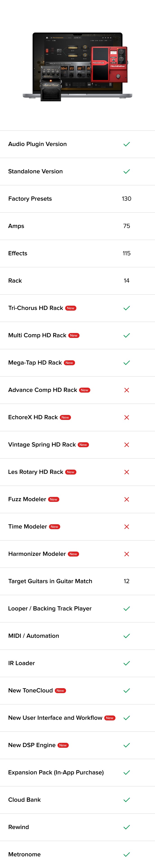Click the green checkmark for Audio Plugin Version
Image resolution: width=155 pixels, height=868 pixels.
[x=127, y=144]
